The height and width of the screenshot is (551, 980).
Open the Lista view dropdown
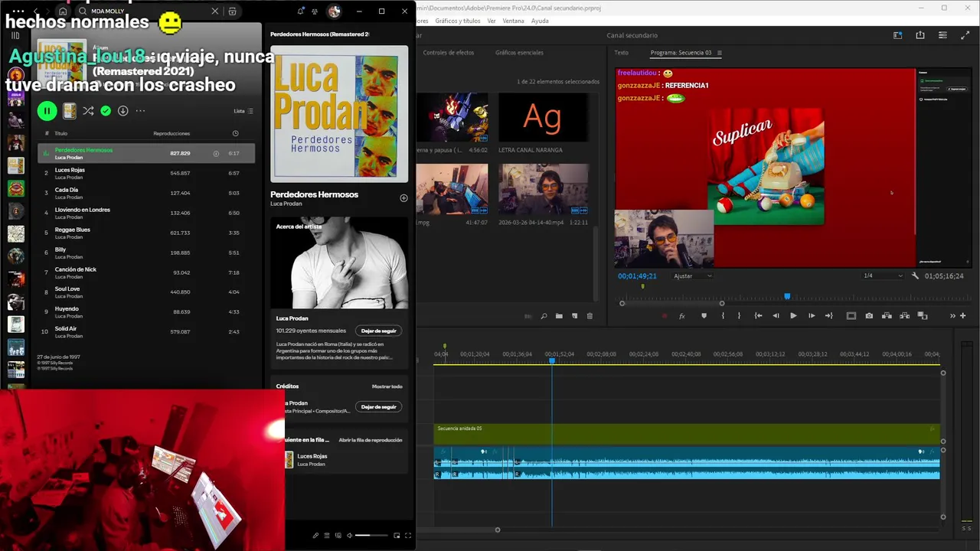pos(243,111)
